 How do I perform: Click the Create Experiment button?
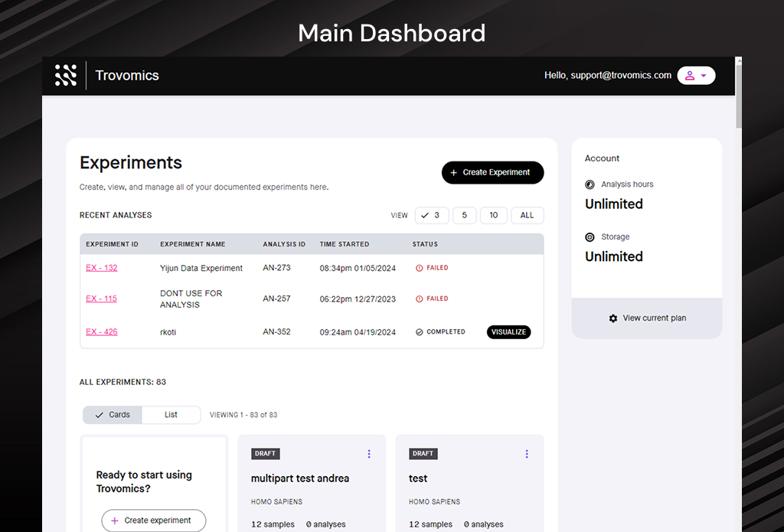coord(492,172)
